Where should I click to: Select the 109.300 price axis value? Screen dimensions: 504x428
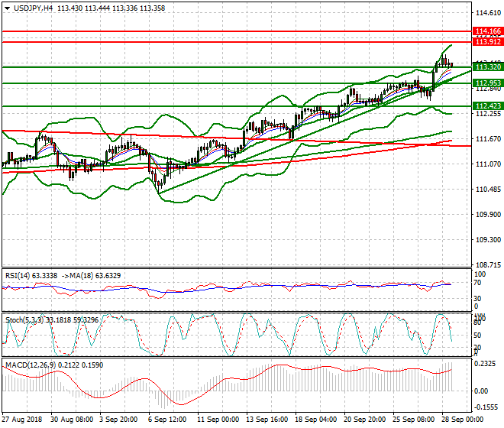coord(488,240)
